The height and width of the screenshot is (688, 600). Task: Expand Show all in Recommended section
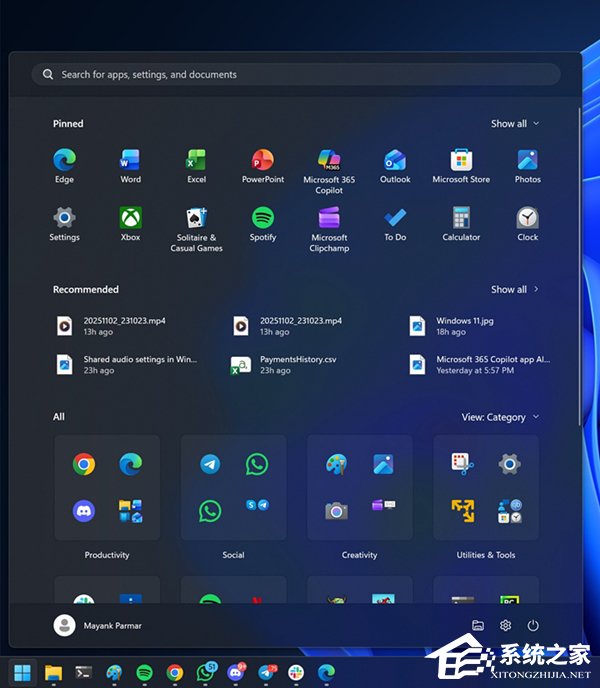pos(514,289)
